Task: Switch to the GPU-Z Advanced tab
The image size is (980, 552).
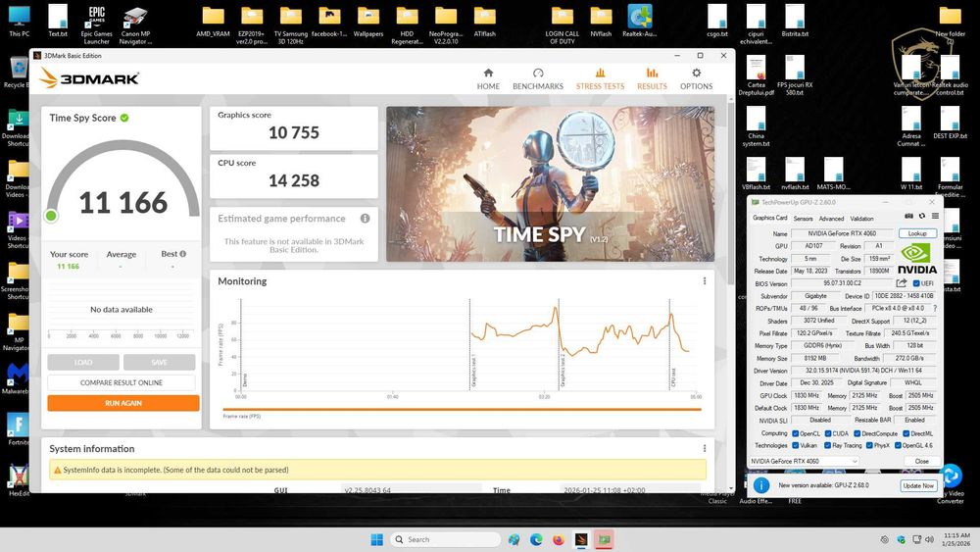Action: [831, 219]
